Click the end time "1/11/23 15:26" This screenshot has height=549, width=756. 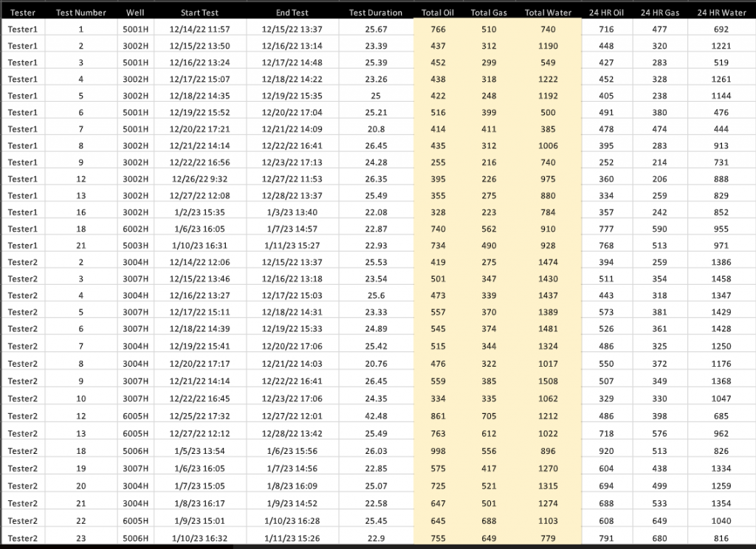point(292,539)
